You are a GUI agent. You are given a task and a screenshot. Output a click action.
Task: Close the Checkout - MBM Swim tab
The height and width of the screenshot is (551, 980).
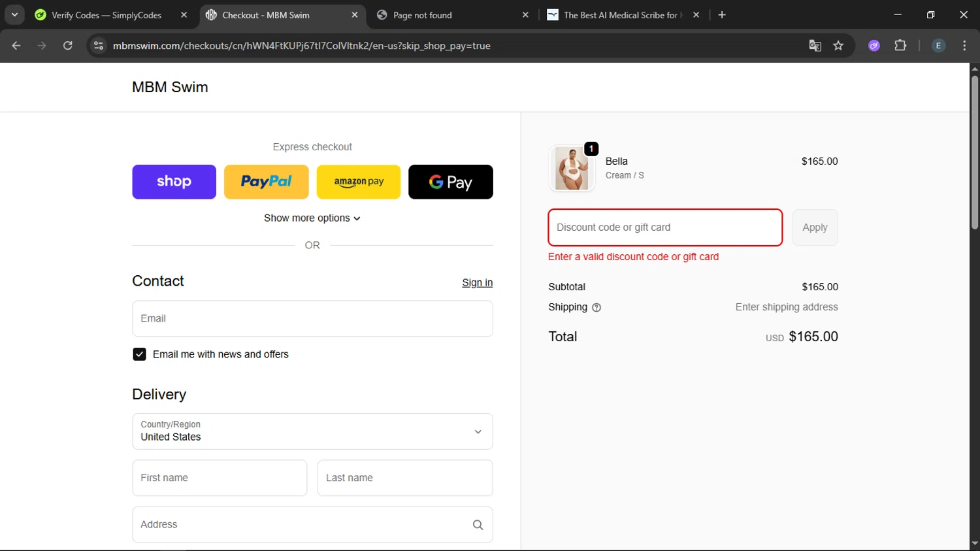tap(355, 15)
